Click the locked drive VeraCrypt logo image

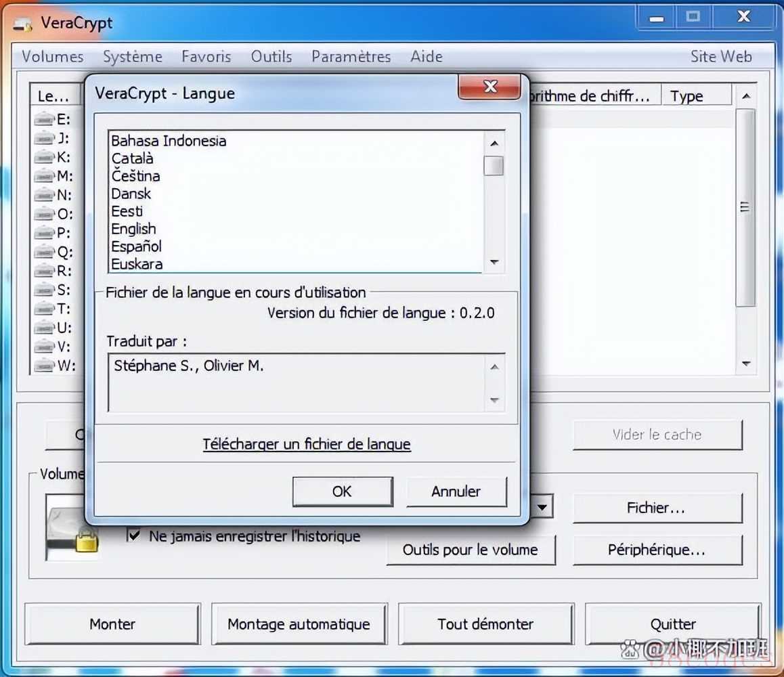[72, 527]
